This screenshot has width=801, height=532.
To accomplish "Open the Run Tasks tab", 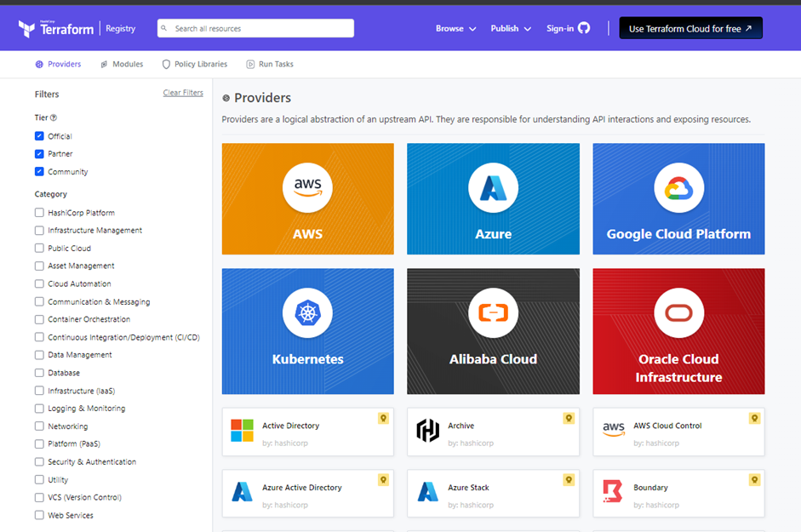I will coord(270,65).
